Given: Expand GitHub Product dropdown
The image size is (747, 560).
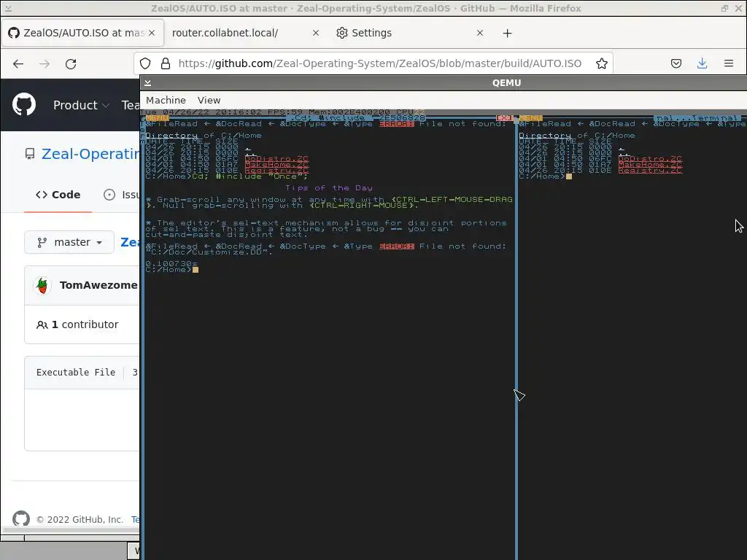Looking at the screenshot, I should pos(81,105).
